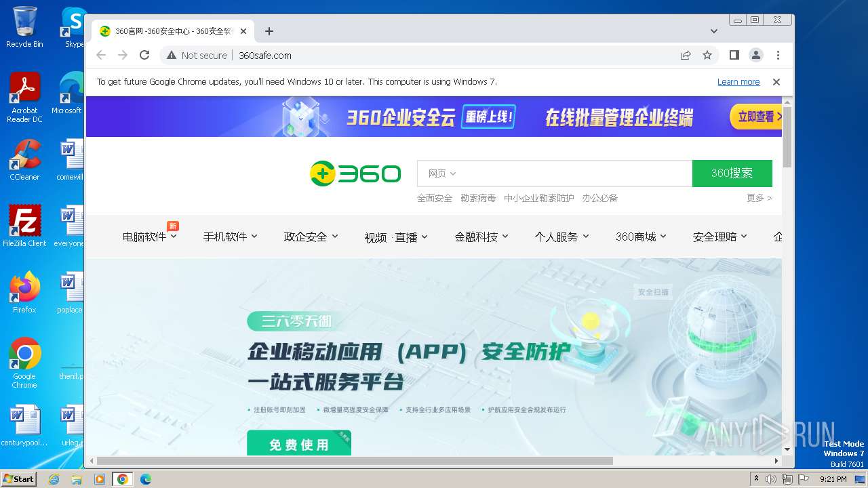Click the Windows Start button
Image resolution: width=868 pixels, height=488 pixels.
pos(18,479)
